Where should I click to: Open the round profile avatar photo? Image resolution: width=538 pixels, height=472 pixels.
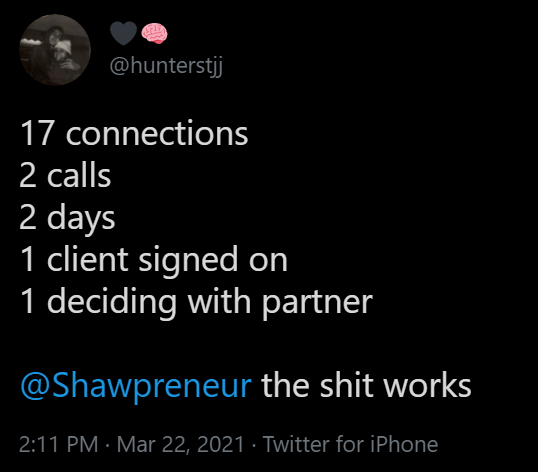pos(55,50)
